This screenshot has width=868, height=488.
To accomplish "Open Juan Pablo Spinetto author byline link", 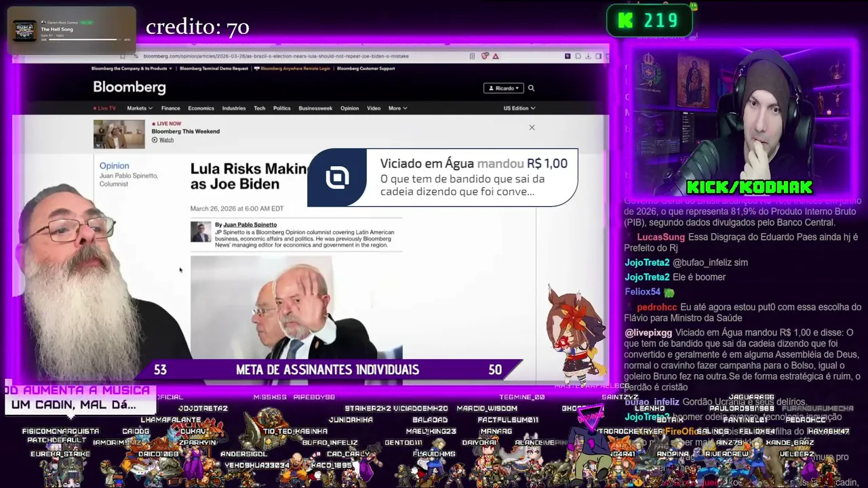I will 250,225.
